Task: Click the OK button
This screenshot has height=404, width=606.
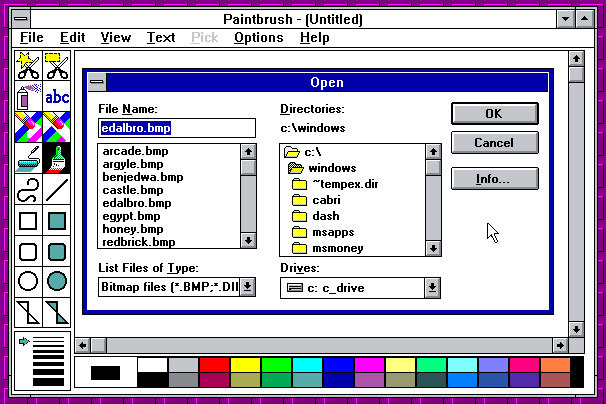Action: [495, 114]
